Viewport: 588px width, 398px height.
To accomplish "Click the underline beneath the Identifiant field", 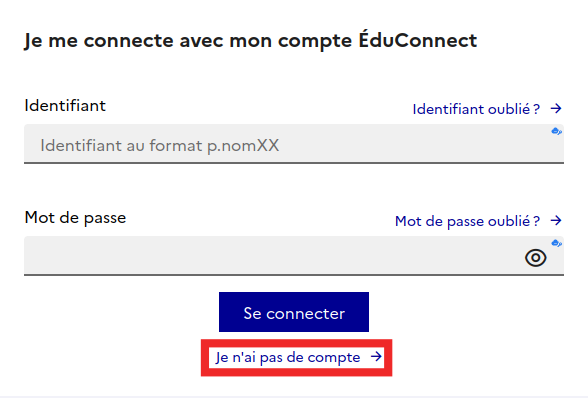I will (294, 163).
